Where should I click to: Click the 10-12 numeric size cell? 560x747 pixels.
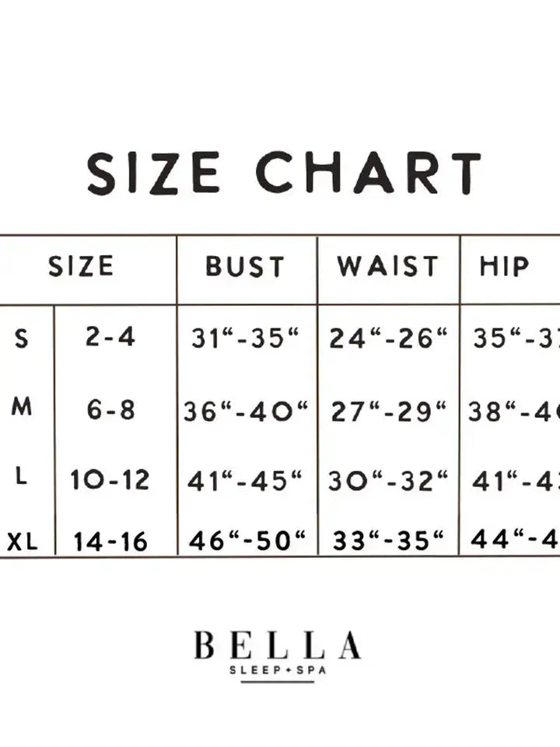pyautogui.click(x=110, y=480)
